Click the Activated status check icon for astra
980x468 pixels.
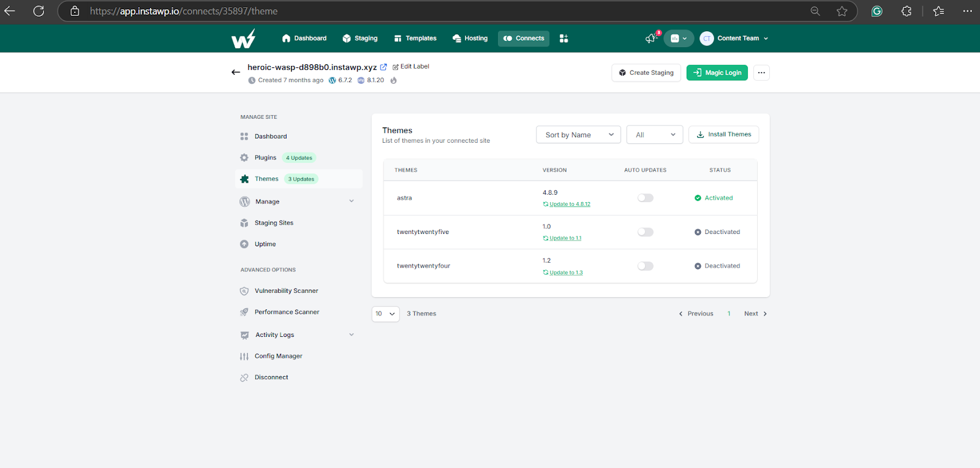click(698, 198)
